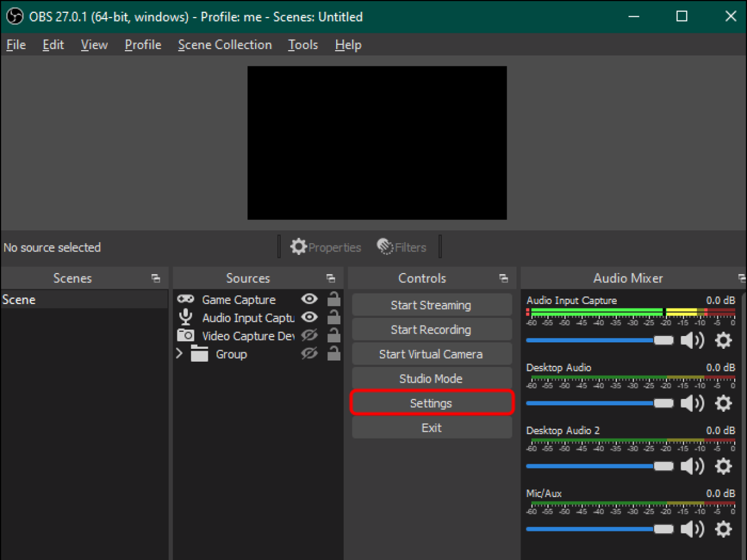Open the Tools menu
The image size is (747, 560).
pos(302,44)
